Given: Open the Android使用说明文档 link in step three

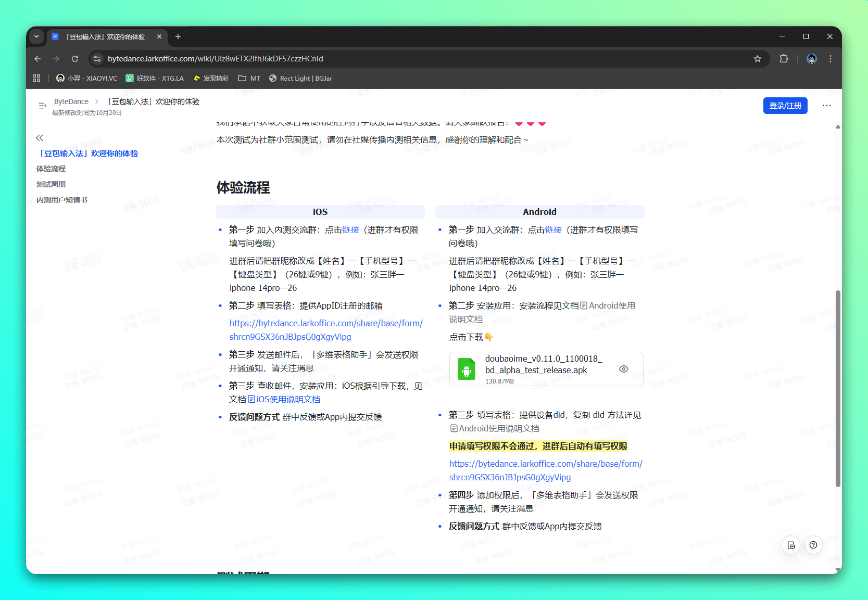Looking at the screenshot, I should point(495,429).
